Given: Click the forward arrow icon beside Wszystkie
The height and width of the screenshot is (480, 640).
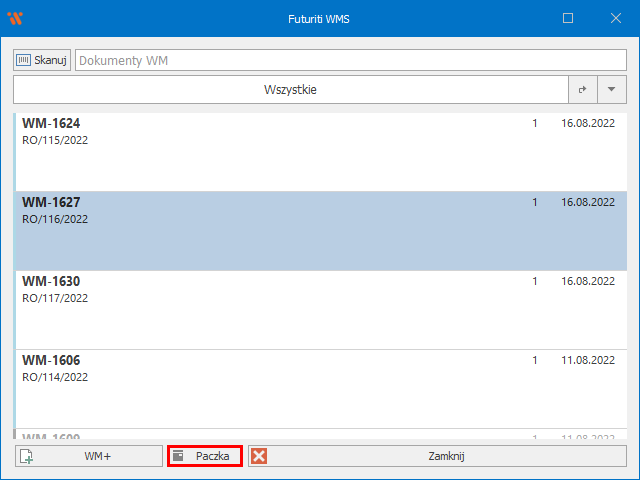Looking at the screenshot, I should [582, 90].
